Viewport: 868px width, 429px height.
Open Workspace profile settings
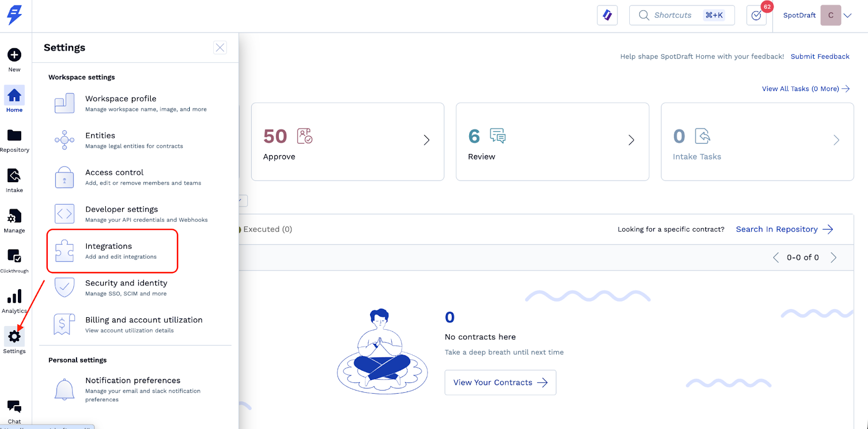pos(136,103)
